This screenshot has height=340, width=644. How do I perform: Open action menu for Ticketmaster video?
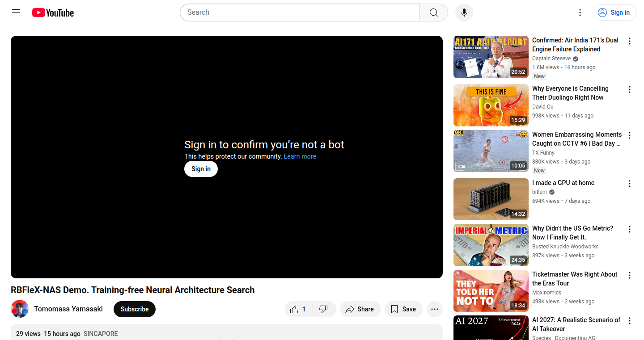pos(630,275)
